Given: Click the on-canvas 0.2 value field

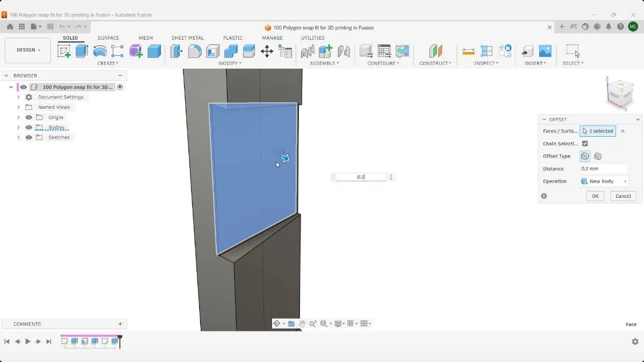Looking at the screenshot, I should 361,177.
